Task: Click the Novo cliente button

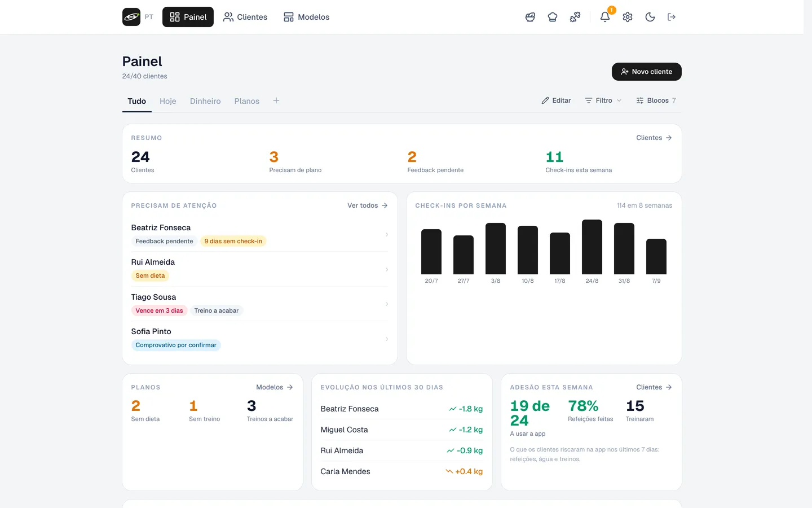Action: tap(647, 72)
